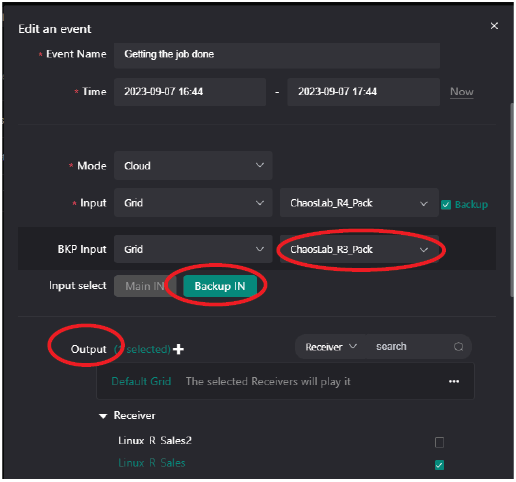
Task: Open the Input type dropdown showing Grid
Action: 193,203
